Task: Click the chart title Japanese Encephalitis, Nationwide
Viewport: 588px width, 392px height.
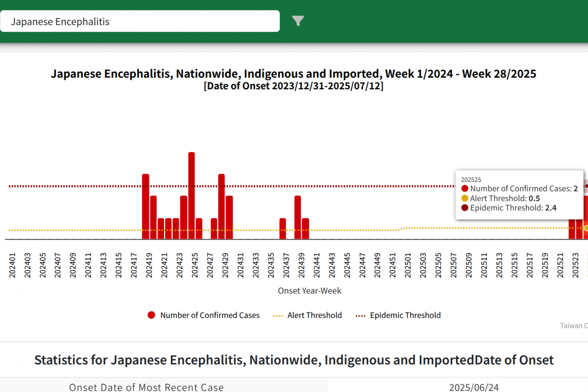Action: click(x=294, y=74)
